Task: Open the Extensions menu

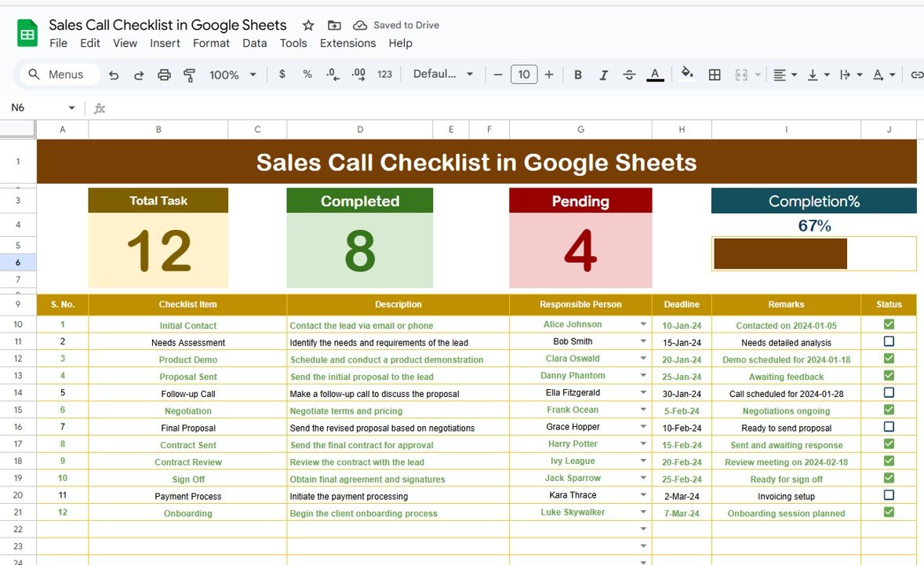Action: coord(347,43)
